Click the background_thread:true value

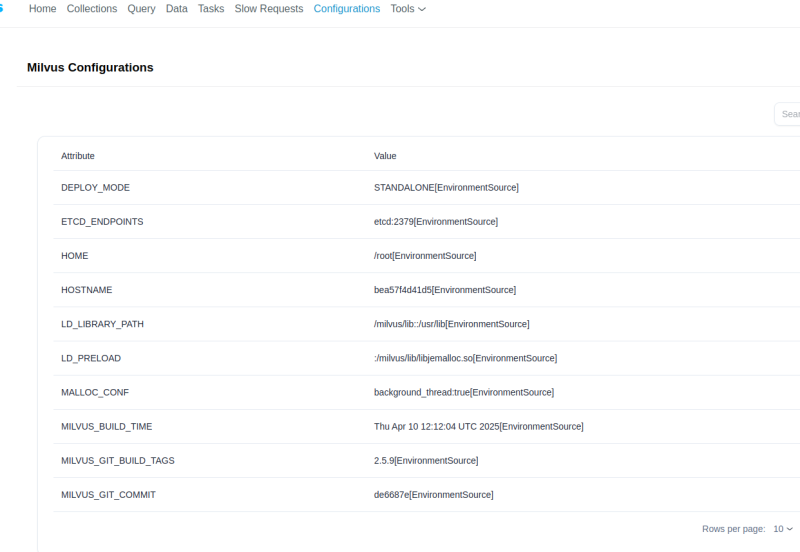(464, 393)
